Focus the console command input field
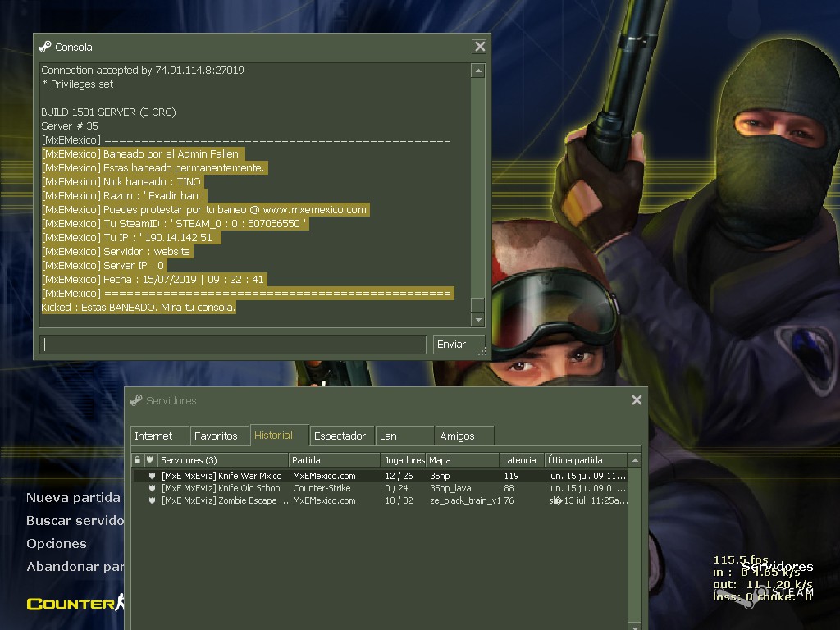The image size is (840, 630). [233, 344]
